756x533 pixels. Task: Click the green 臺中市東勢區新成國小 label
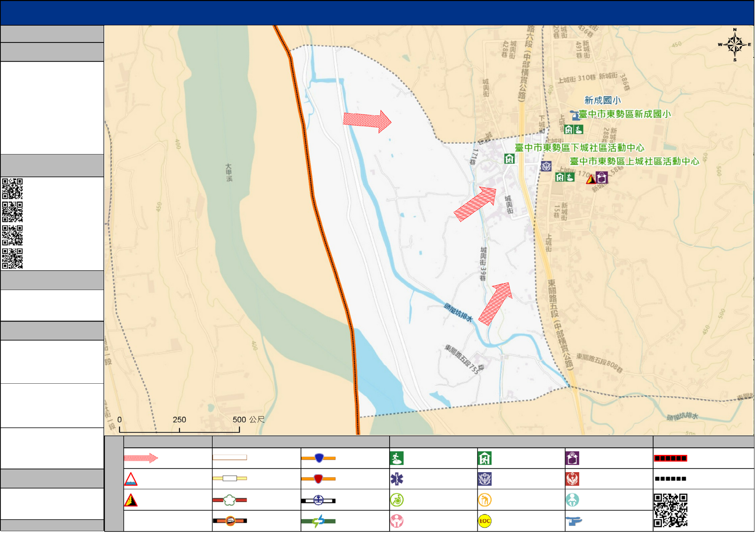click(625, 114)
